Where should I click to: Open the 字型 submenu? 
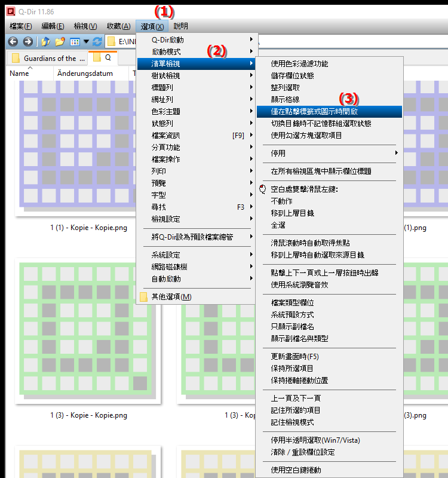tap(196, 195)
